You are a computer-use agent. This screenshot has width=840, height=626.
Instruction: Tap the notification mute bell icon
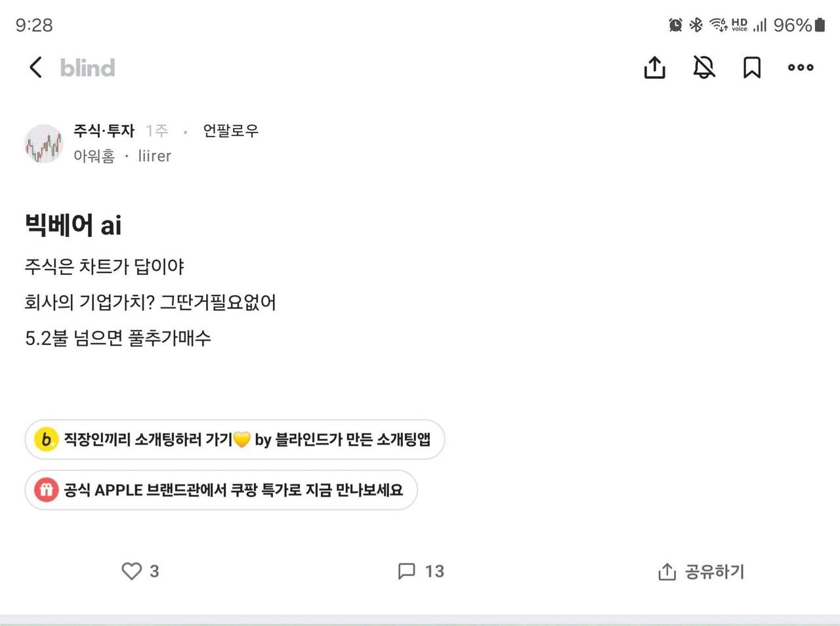tap(703, 67)
